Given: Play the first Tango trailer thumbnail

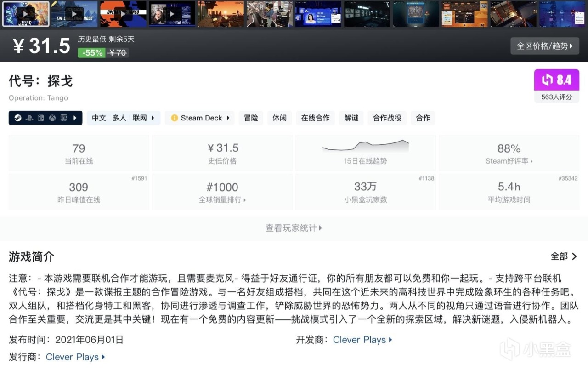Looking at the screenshot, I should [x=26, y=14].
